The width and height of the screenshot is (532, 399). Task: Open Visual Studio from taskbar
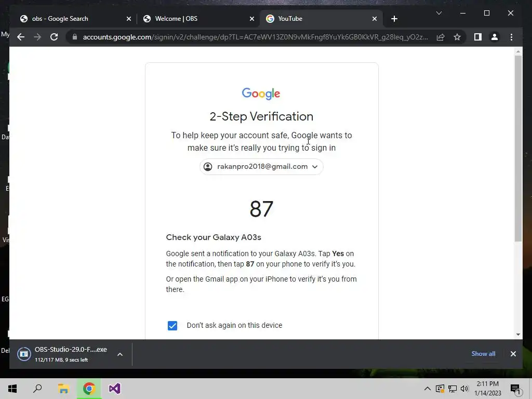point(115,389)
